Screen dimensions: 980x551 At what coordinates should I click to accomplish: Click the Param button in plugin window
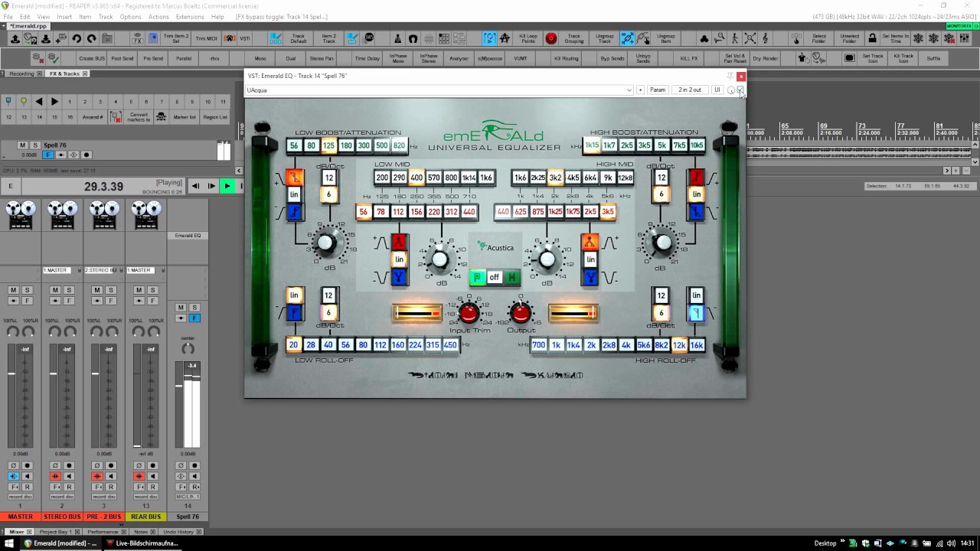658,90
